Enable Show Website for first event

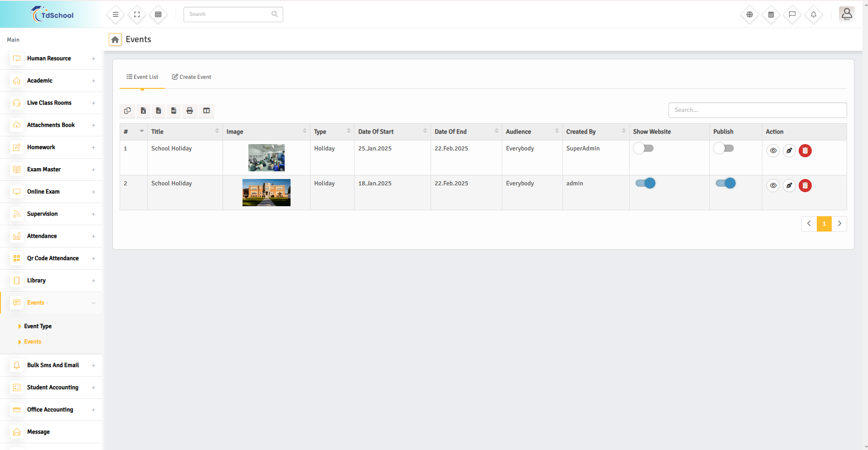click(644, 148)
